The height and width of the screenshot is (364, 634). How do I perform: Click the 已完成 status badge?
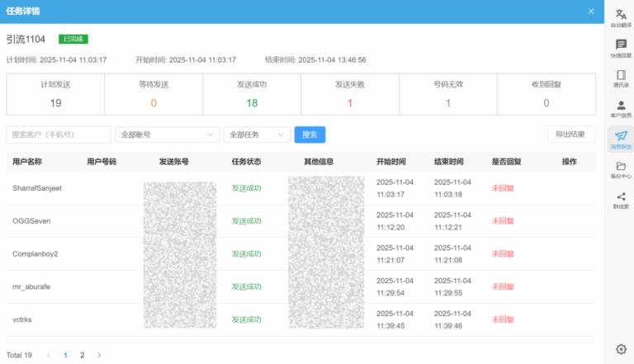pos(73,39)
